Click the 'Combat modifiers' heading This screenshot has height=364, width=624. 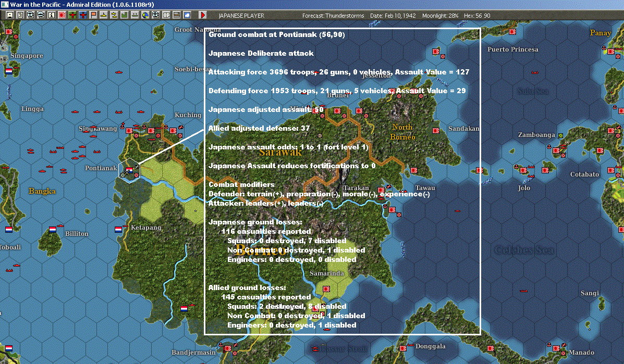[x=241, y=184]
